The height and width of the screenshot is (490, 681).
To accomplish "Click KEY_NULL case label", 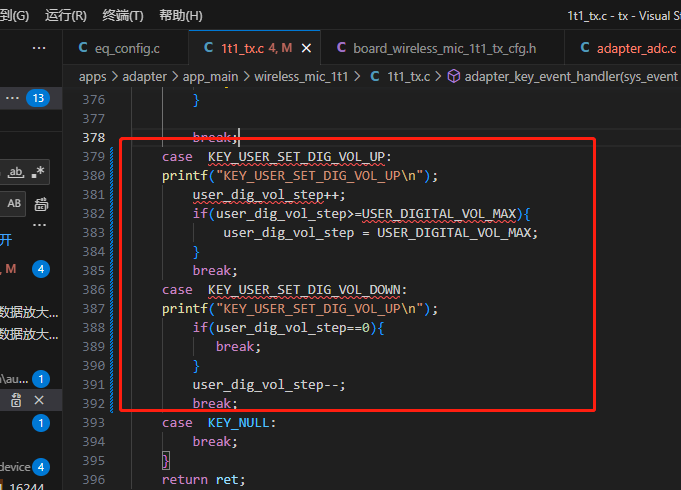I will [x=238, y=423].
